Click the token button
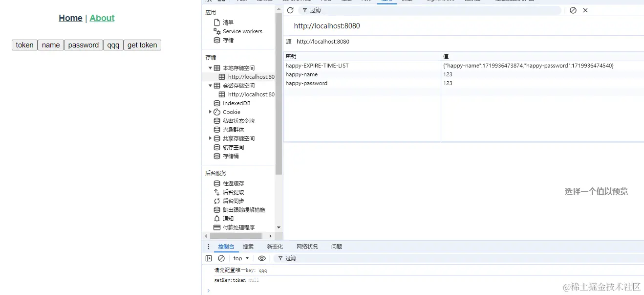Image resolution: width=644 pixels, height=295 pixels. 24,45
